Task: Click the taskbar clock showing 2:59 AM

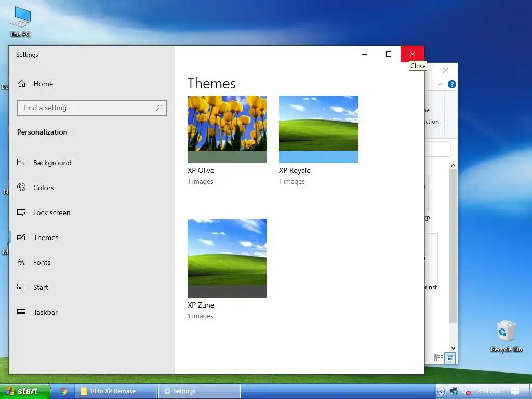Action: coord(488,391)
